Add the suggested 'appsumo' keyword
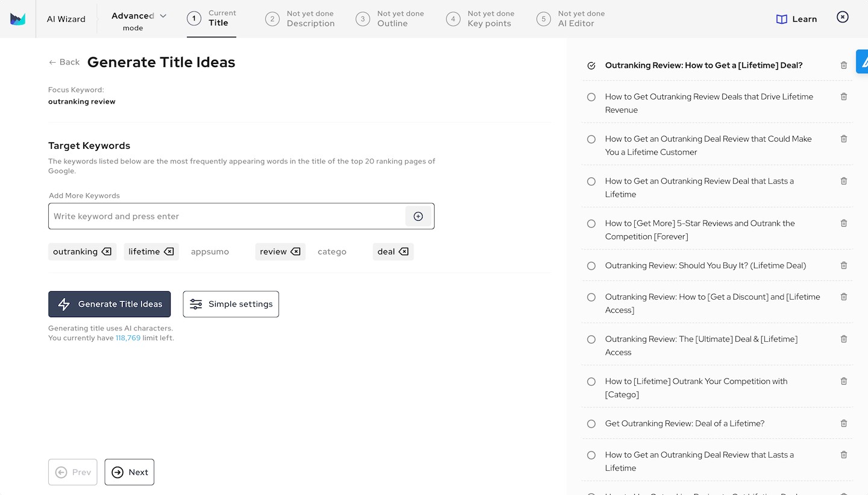This screenshot has height=495, width=868. (x=210, y=252)
